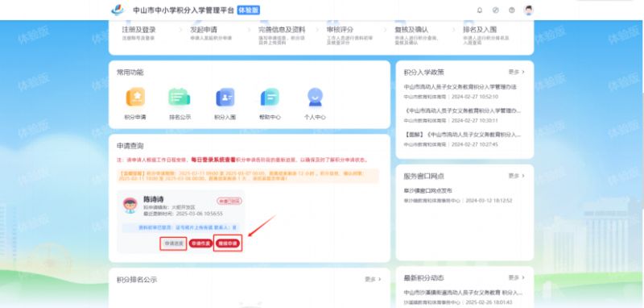Expand 更多 in the 积分入学政策 panel
644x308 pixels.
pyautogui.click(x=516, y=72)
